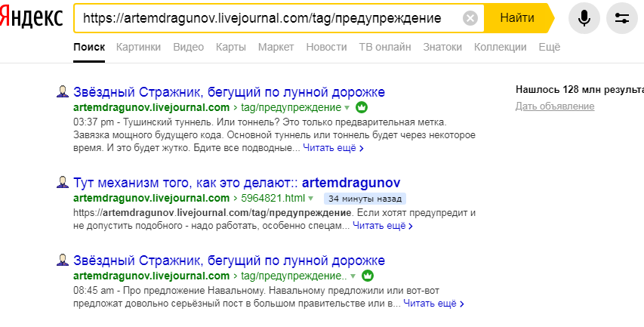Image resolution: width=644 pixels, height=327 pixels.
Task: Expand dropdown arrow next to 5964821.html
Action: click(311, 199)
